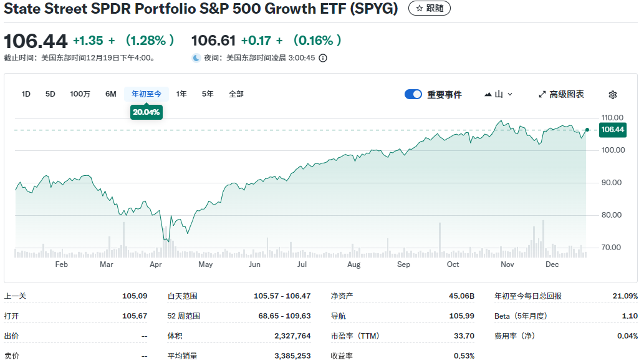Click the 106.44 price label on the axis
This screenshot has height=363, width=644.
coord(613,130)
